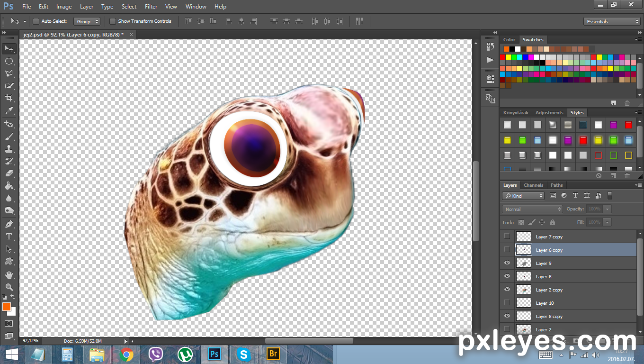Screen dimensions: 644x364
Task: Filter layers by adjustment layer icon
Action: point(564,196)
